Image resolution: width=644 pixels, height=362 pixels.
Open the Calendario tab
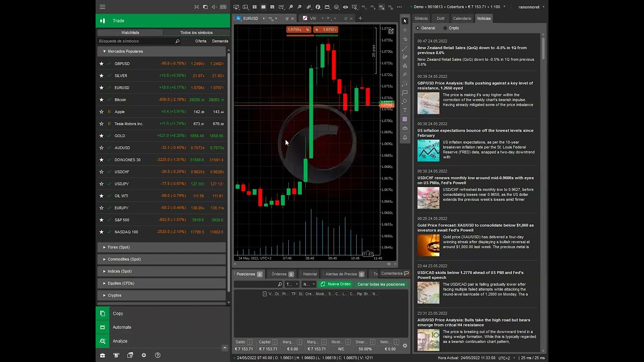click(x=462, y=19)
